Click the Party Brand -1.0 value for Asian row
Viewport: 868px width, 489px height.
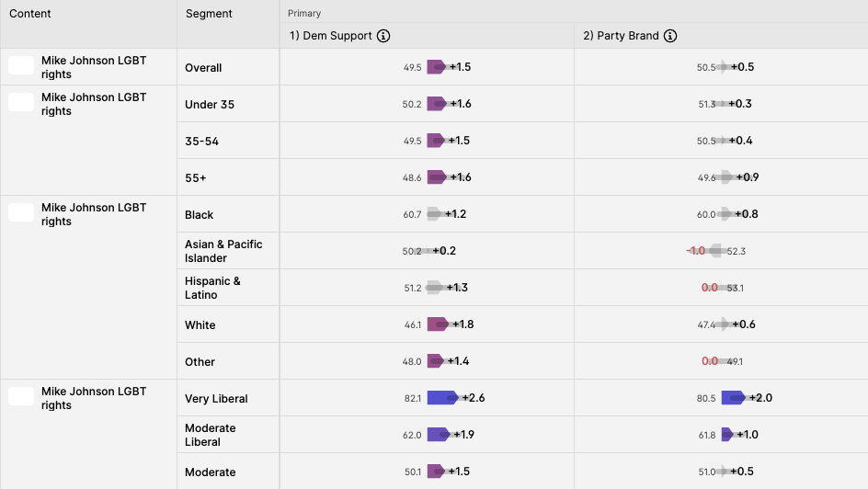696,251
